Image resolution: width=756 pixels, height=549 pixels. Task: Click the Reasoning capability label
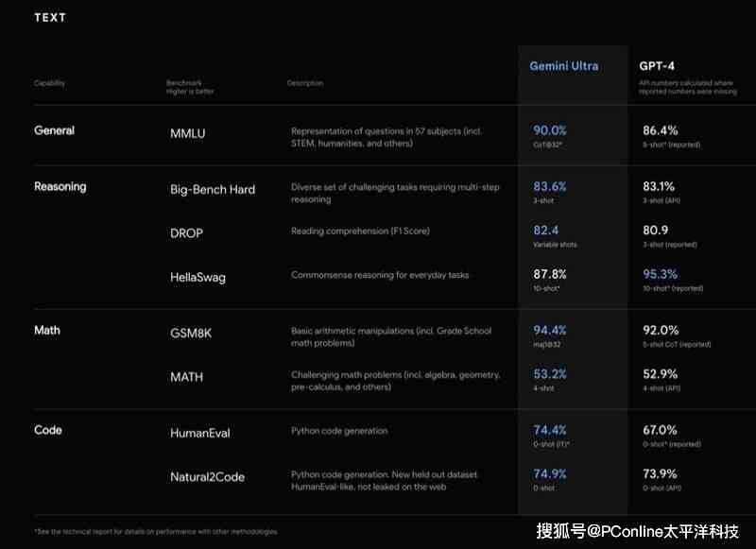[60, 187]
